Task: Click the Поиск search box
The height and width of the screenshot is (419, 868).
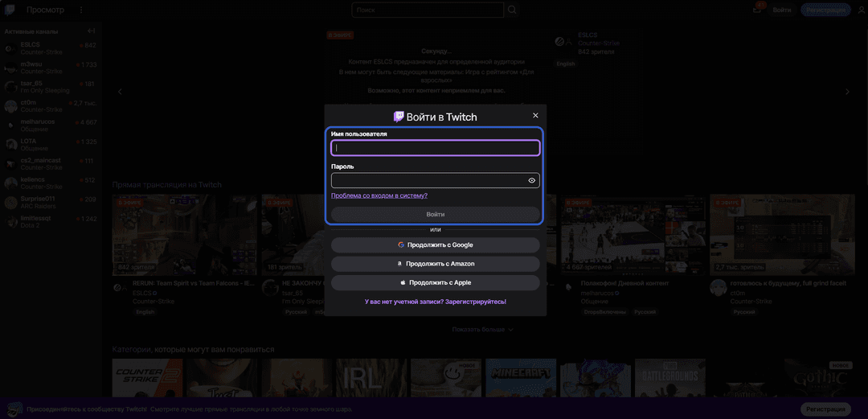Action: tap(428, 10)
